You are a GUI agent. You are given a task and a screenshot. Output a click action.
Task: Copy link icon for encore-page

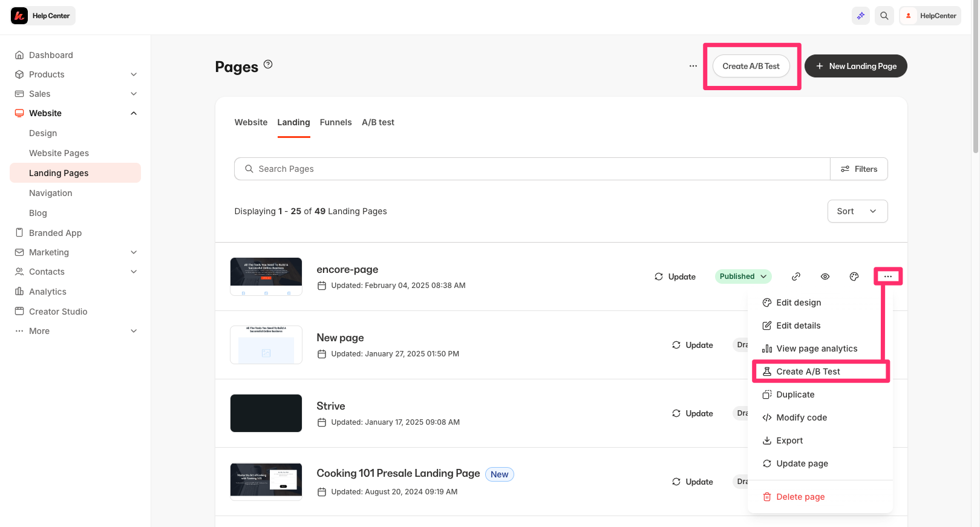point(796,277)
